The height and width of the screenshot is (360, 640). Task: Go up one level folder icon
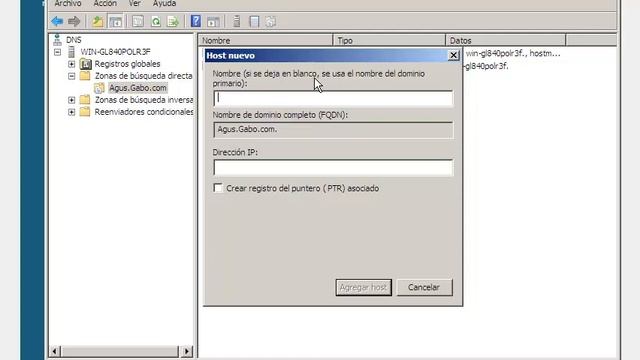pyautogui.click(x=98, y=21)
